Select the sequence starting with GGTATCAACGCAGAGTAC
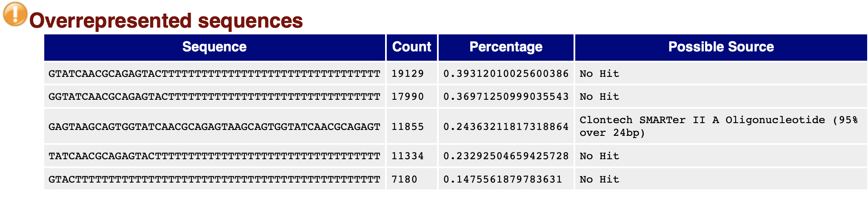 coord(214,97)
